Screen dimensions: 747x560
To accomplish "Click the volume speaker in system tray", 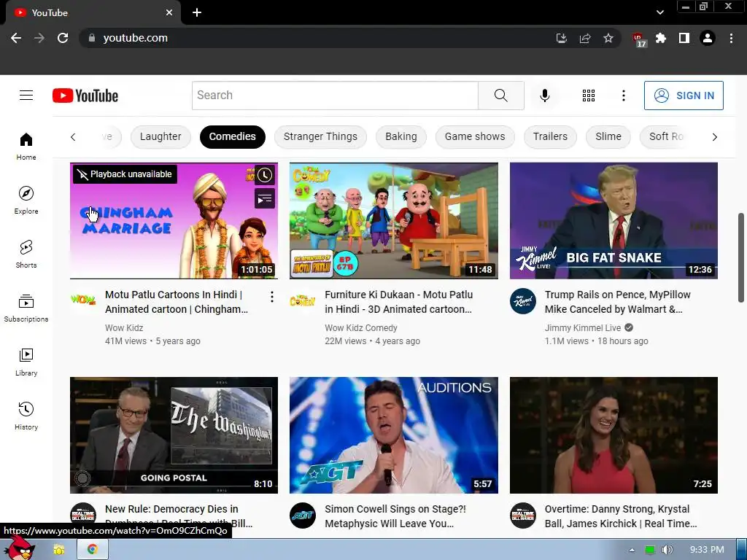I will pos(667,550).
